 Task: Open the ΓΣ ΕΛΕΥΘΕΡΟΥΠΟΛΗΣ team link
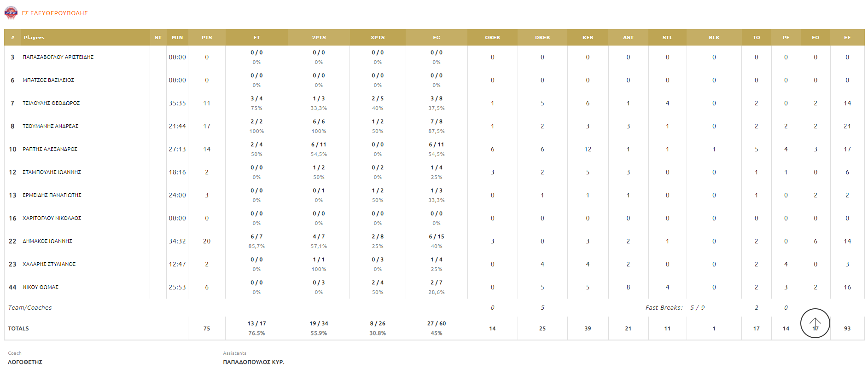55,13
